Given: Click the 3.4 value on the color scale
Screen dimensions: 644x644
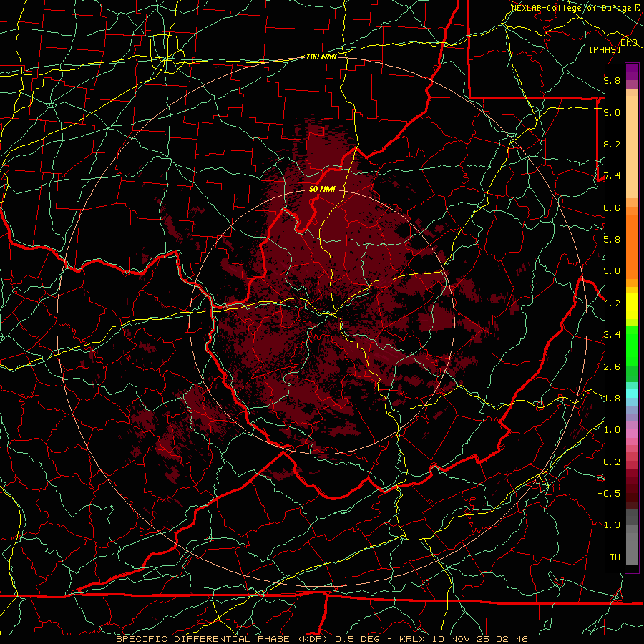Looking at the screenshot, I should [612, 335].
